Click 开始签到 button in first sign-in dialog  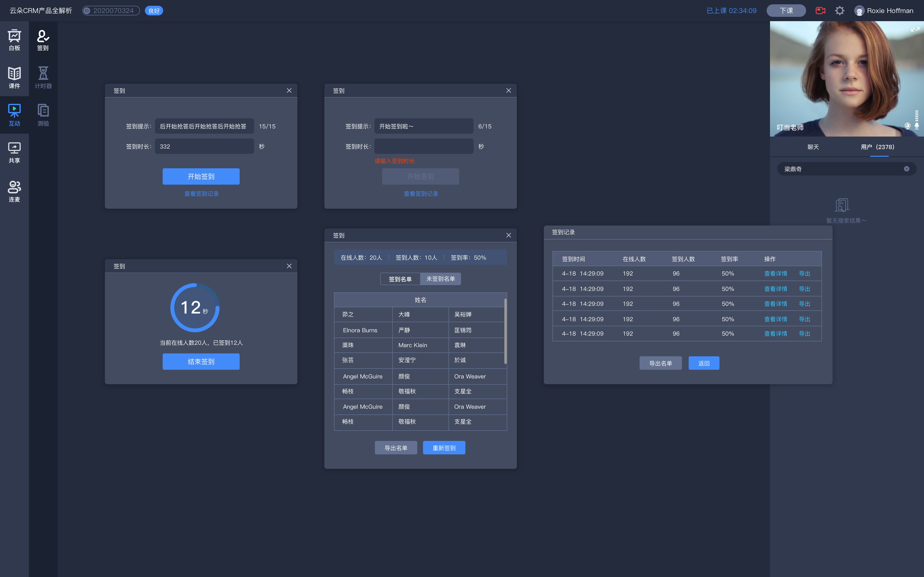tap(201, 176)
